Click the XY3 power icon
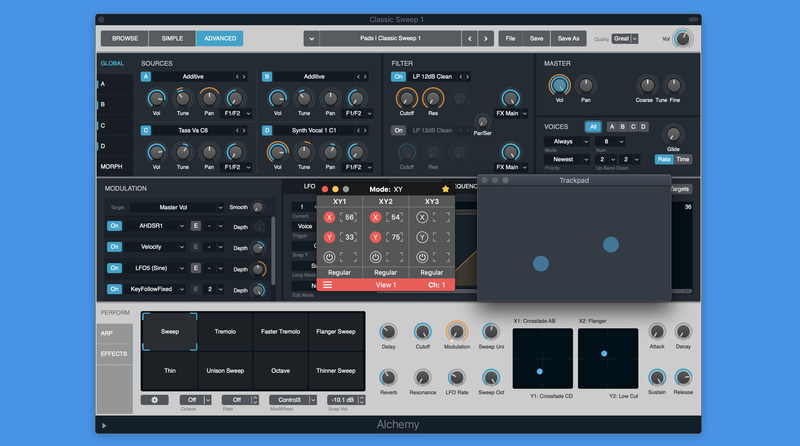 pyautogui.click(x=422, y=257)
